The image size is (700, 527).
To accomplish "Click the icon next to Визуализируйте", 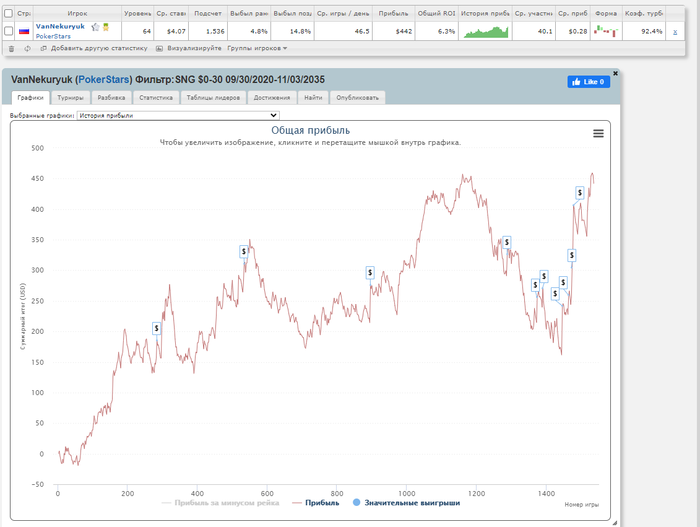I will tap(159, 48).
